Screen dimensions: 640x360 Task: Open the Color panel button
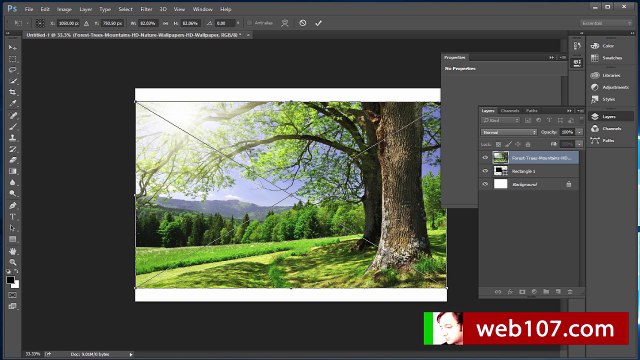tap(603, 46)
